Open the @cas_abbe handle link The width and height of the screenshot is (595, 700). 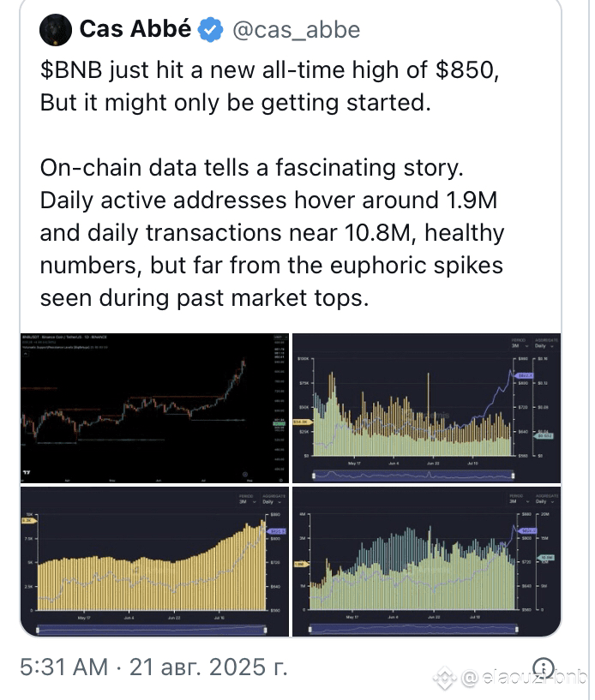(296, 30)
